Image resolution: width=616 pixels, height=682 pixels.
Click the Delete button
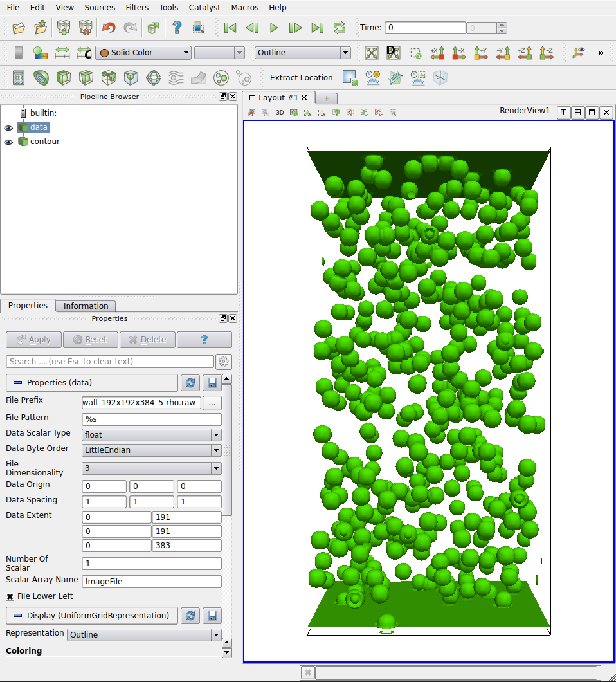pos(147,340)
